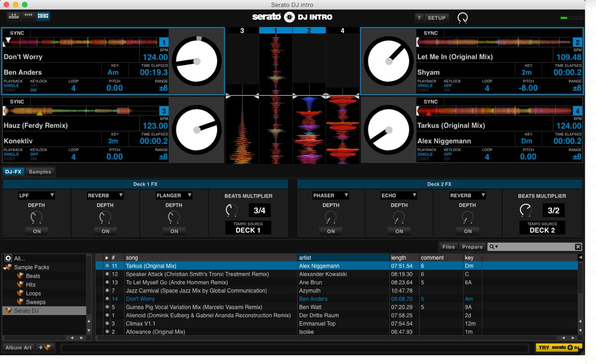Open help with the question mark icon
596x364 pixels.
(x=419, y=18)
